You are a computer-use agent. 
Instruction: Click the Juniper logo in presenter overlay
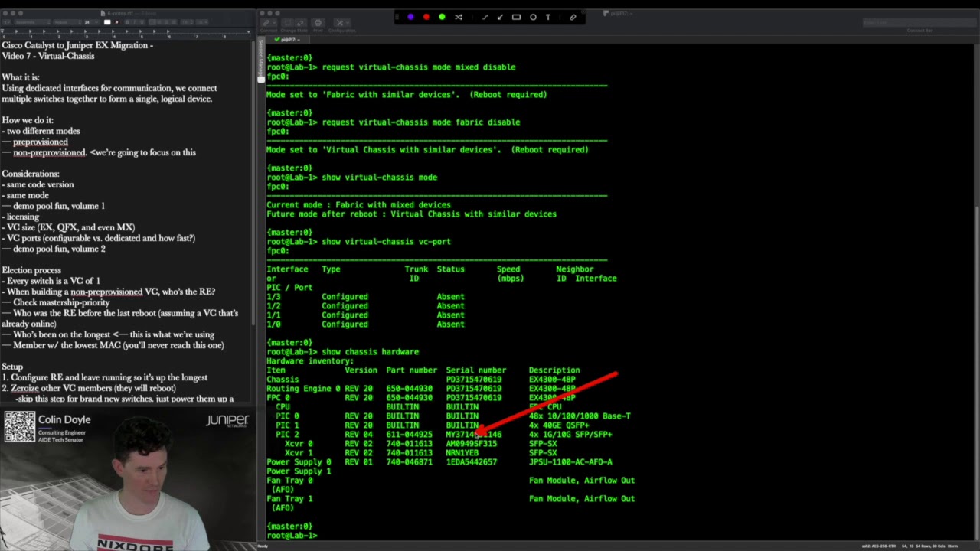(x=227, y=421)
